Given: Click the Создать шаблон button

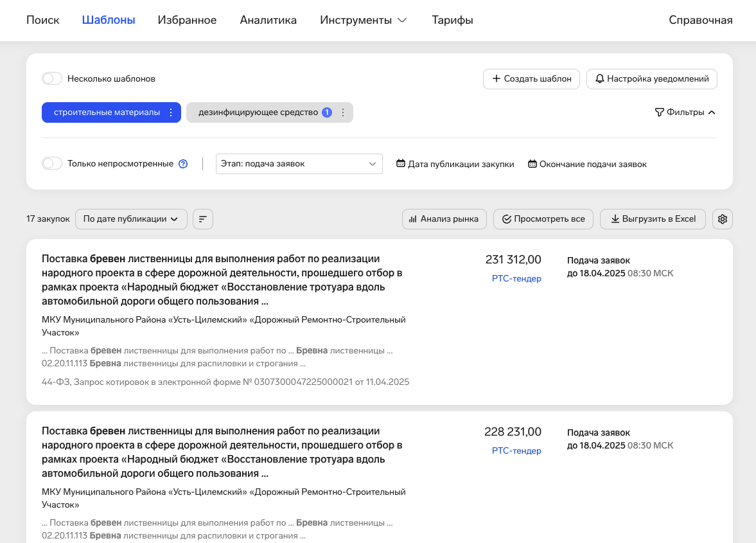Looking at the screenshot, I should click(531, 79).
